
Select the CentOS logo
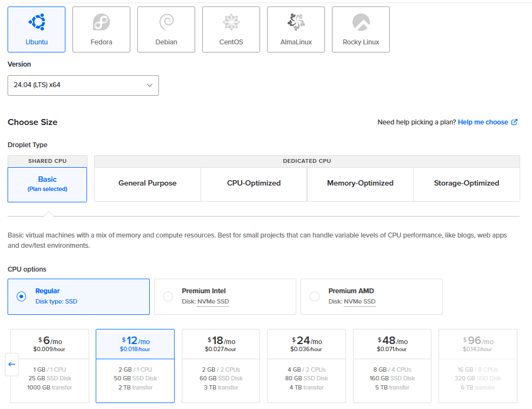tap(231, 22)
